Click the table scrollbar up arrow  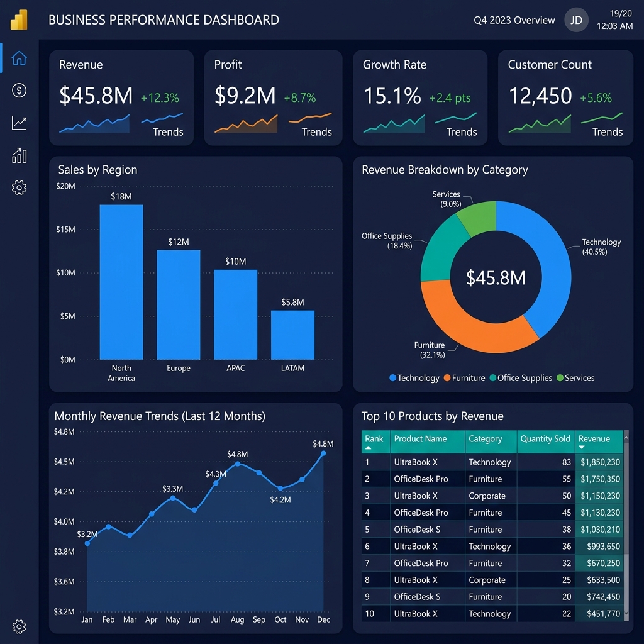pyautogui.click(x=626, y=438)
